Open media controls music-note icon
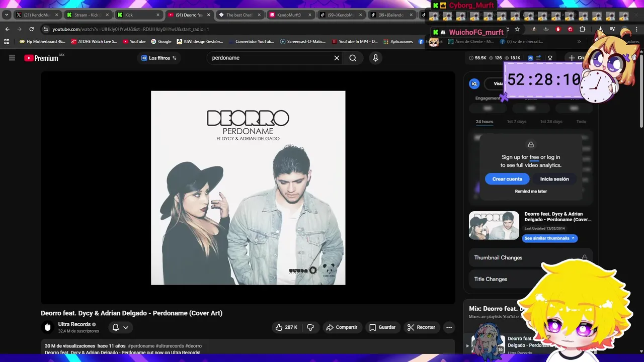 (612, 29)
